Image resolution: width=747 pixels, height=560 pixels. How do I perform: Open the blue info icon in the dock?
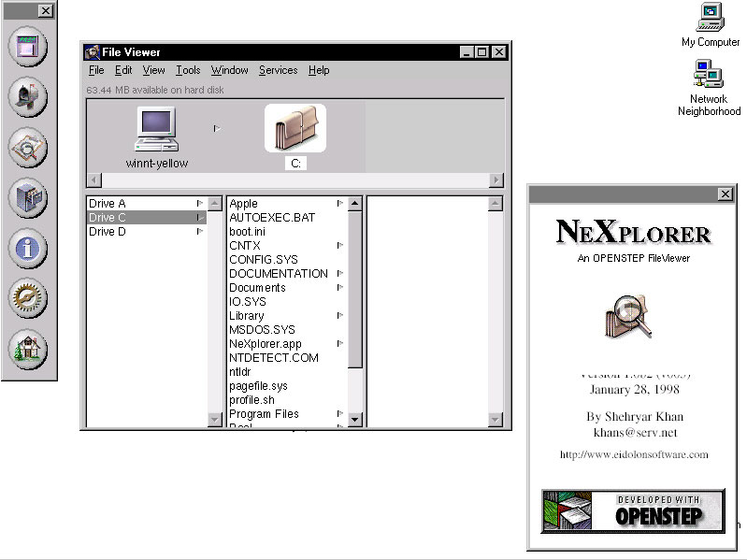click(x=28, y=248)
